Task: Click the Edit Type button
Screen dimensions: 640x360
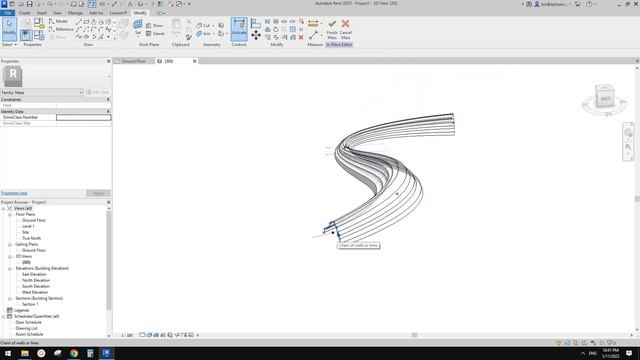Action: click(98, 92)
